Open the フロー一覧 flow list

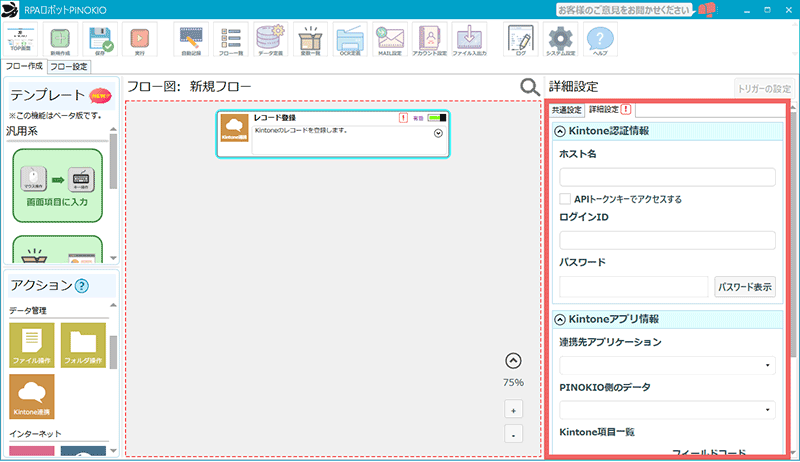[231, 39]
